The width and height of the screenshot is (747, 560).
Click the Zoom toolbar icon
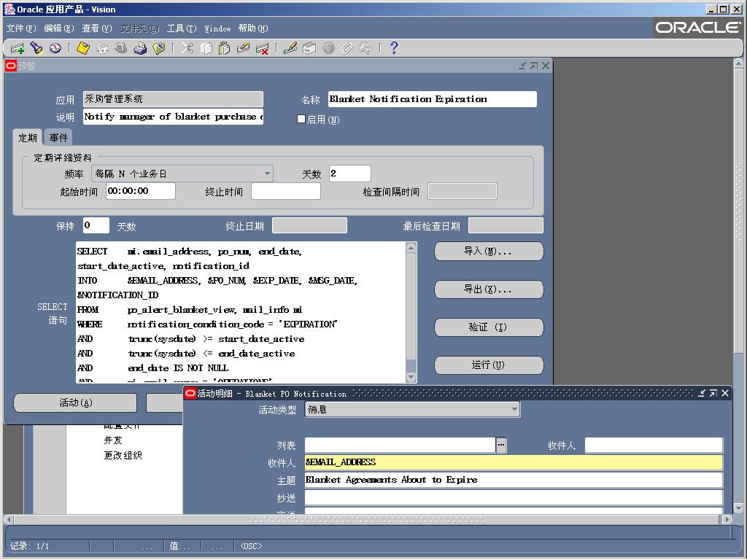309,48
